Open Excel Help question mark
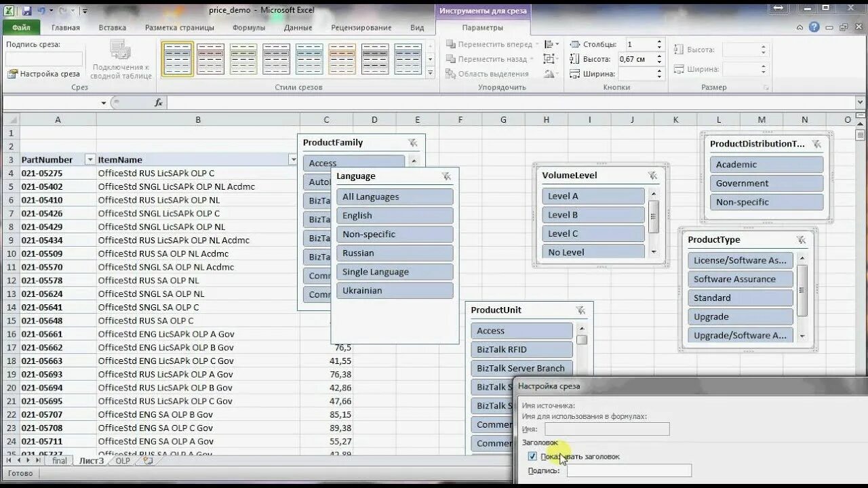 click(x=814, y=27)
